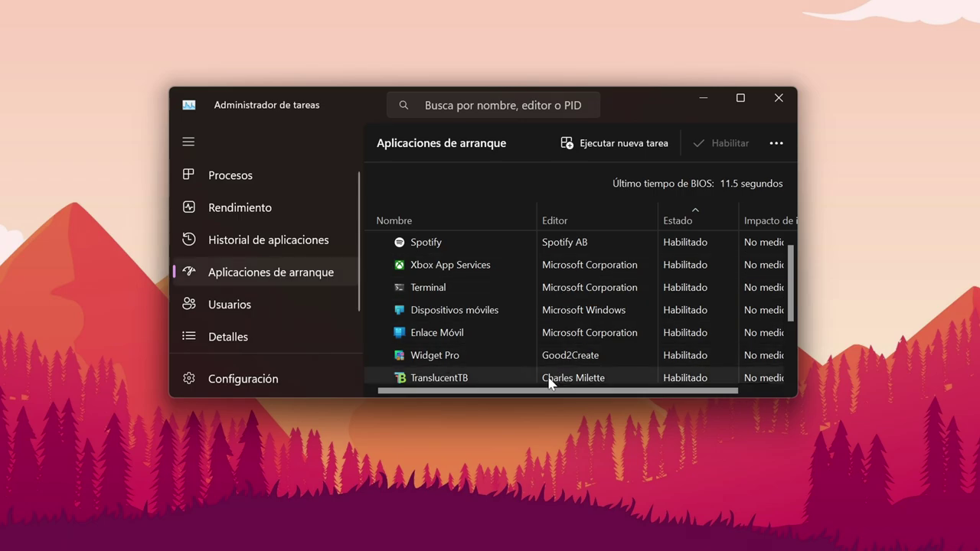This screenshot has height=551, width=980.
Task: Open the three-dots more options menu
Action: pos(776,143)
